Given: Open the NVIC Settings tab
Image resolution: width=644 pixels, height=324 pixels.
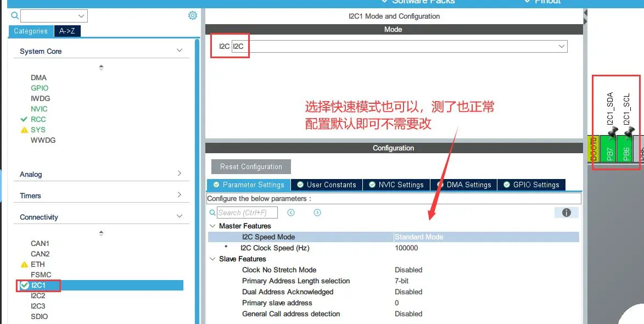Looking at the screenshot, I should pos(396,185).
